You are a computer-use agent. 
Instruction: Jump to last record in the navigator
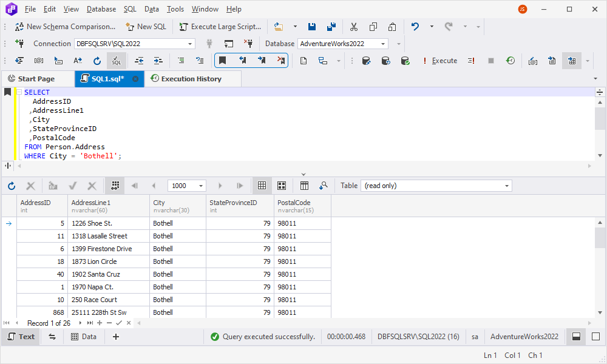coord(90,323)
